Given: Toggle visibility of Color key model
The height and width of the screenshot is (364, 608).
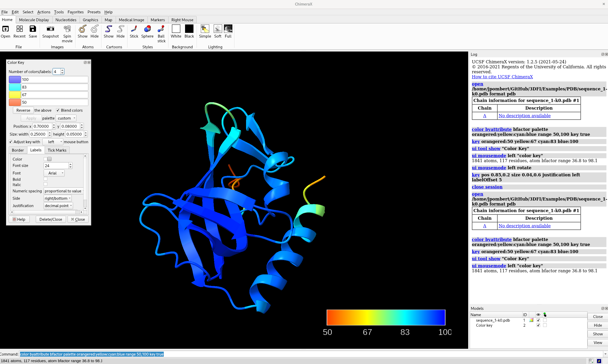Looking at the screenshot, I should click(x=538, y=325).
